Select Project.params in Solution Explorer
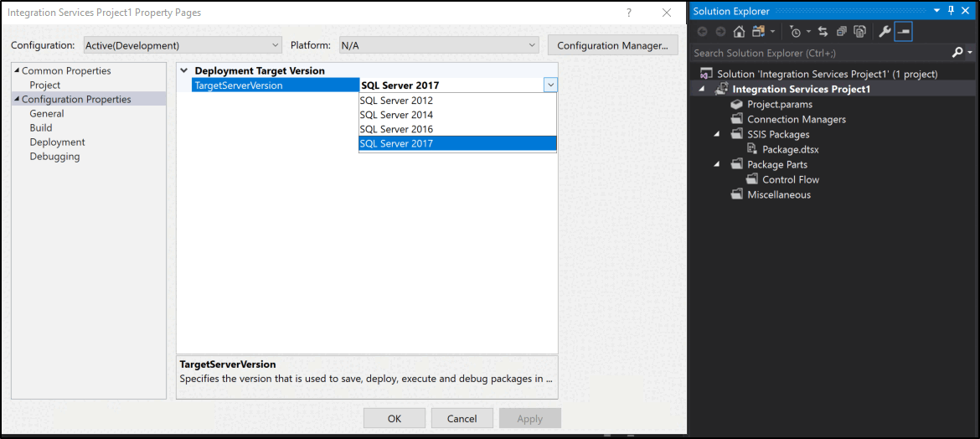The height and width of the screenshot is (439, 980). pos(779,104)
